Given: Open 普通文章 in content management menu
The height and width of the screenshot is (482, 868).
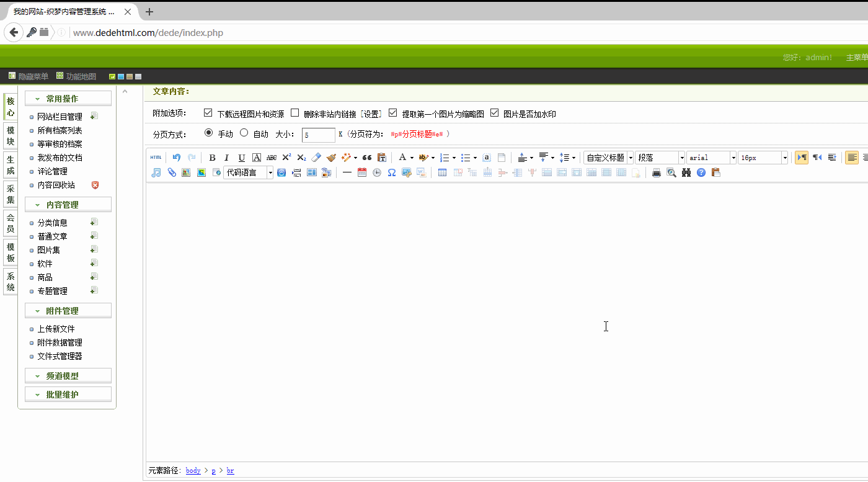Looking at the screenshot, I should point(52,236).
